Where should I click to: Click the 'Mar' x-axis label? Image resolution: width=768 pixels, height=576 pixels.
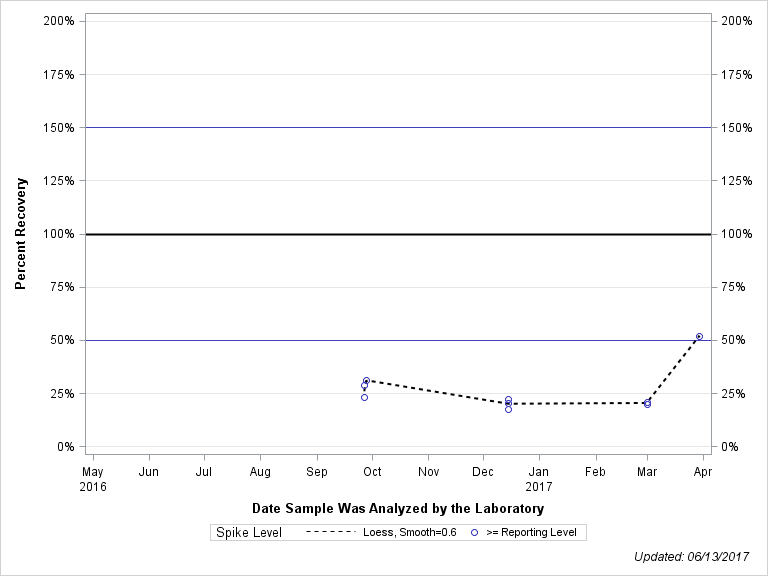click(x=647, y=472)
